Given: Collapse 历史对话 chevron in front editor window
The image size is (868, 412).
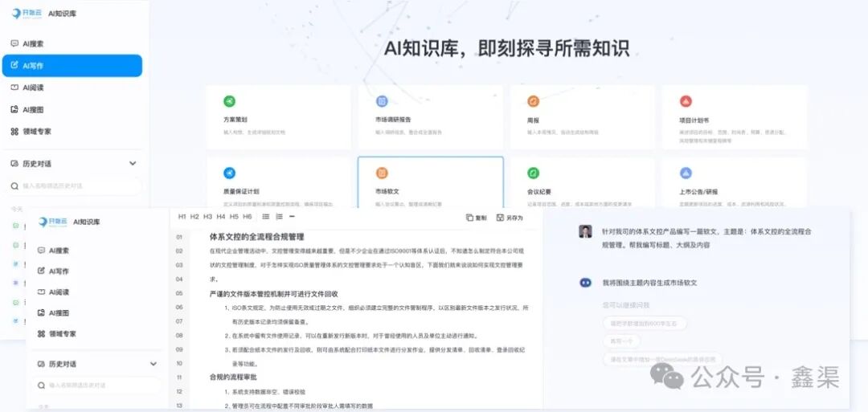Looking at the screenshot, I should pyautogui.click(x=154, y=364).
